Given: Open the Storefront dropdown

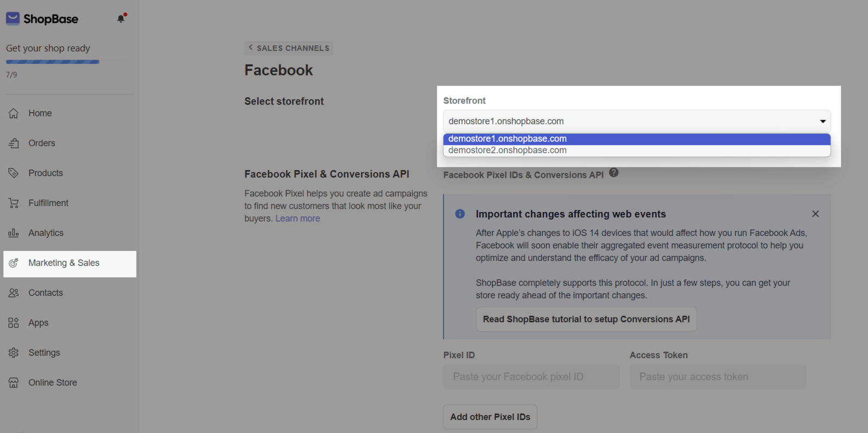Looking at the screenshot, I should [x=637, y=121].
